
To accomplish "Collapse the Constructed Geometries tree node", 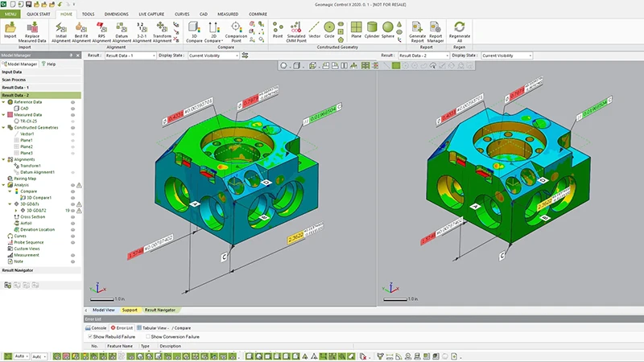I will (3, 128).
